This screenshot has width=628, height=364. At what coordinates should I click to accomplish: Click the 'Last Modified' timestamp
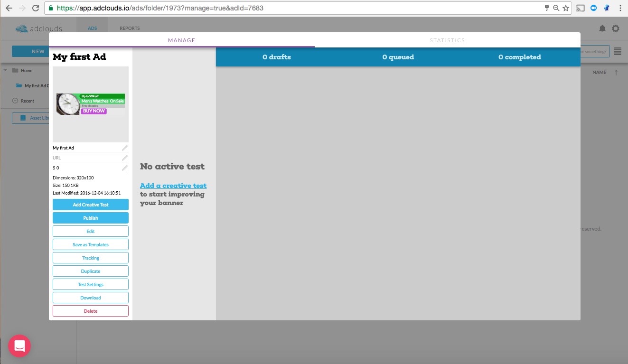[87, 193]
